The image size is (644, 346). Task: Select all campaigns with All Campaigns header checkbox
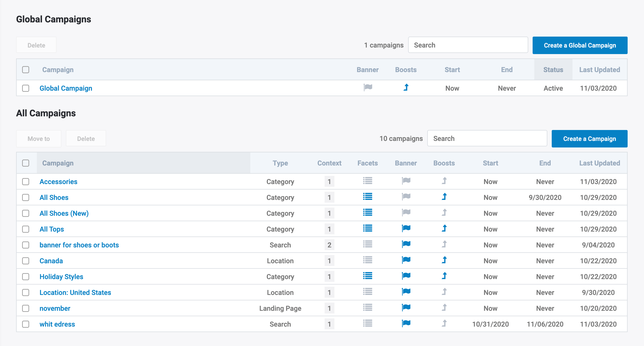[26, 163]
